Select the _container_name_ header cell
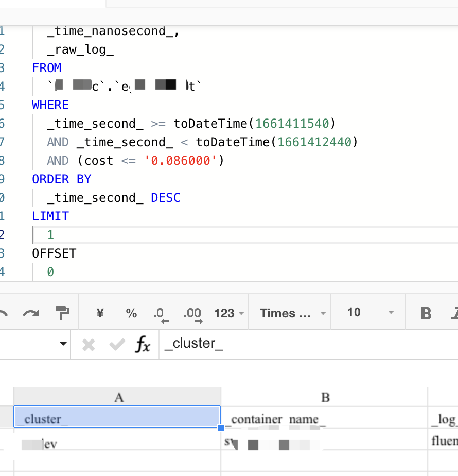The width and height of the screenshot is (458, 476). (324, 418)
